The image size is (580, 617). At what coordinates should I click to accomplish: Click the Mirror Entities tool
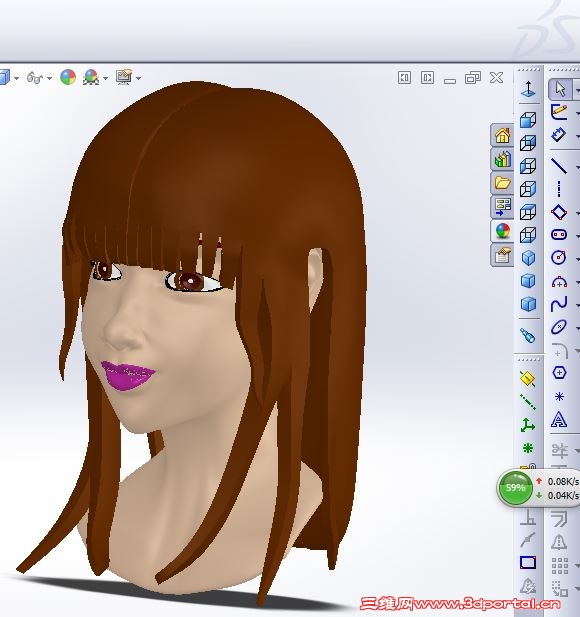559,542
